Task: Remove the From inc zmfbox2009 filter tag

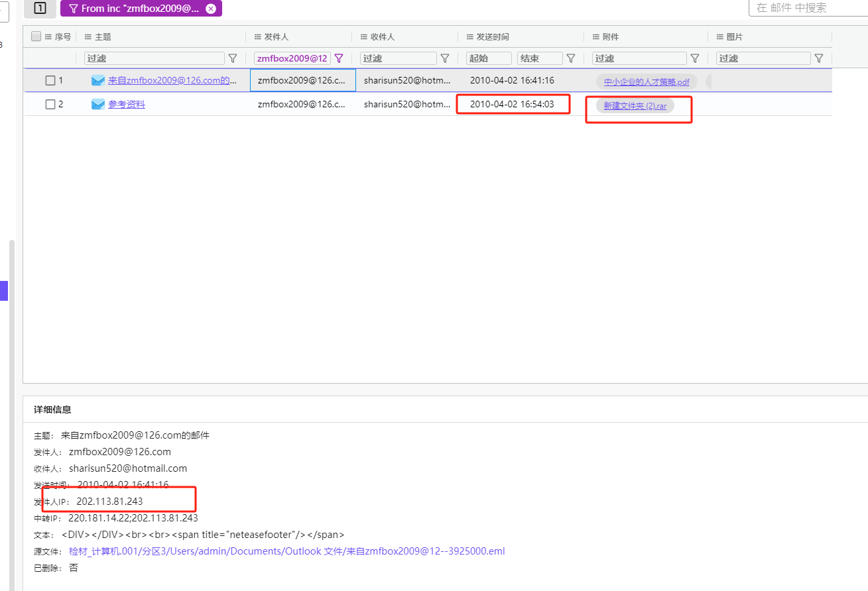Action: pyautogui.click(x=211, y=9)
